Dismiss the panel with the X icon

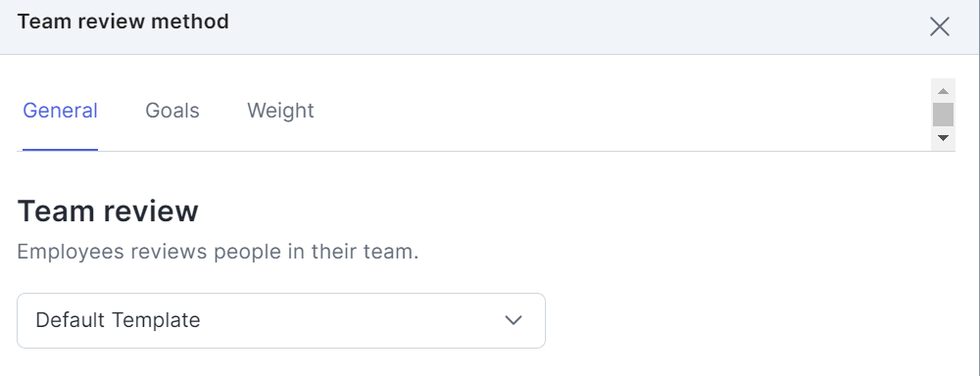click(940, 26)
